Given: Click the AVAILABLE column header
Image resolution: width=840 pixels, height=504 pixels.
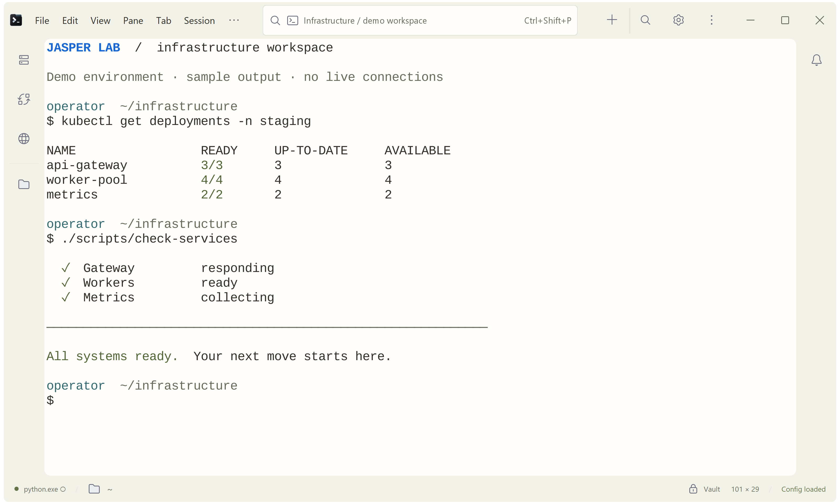Looking at the screenshot, I should (417, 150).
